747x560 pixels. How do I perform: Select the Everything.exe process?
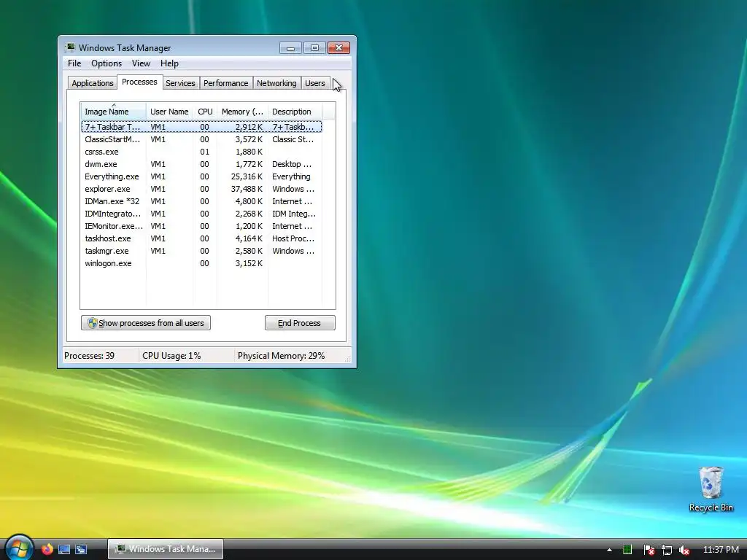click(201, 176)
